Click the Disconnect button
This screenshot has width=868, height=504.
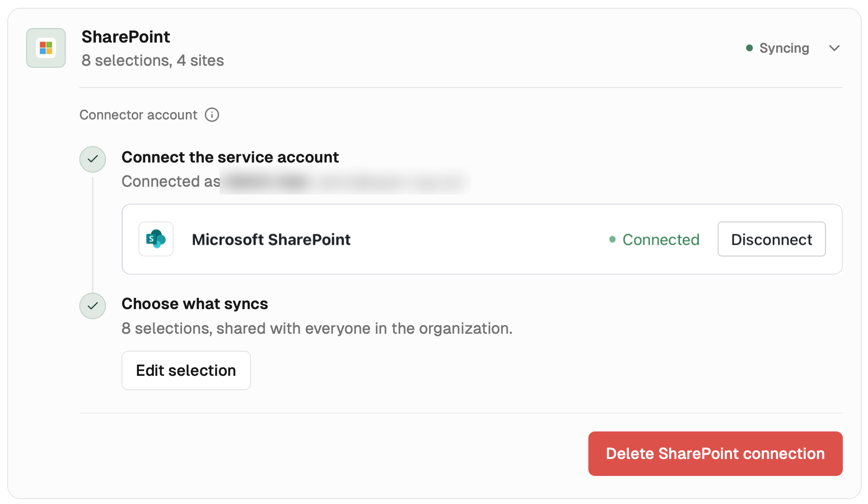[771, 239]
